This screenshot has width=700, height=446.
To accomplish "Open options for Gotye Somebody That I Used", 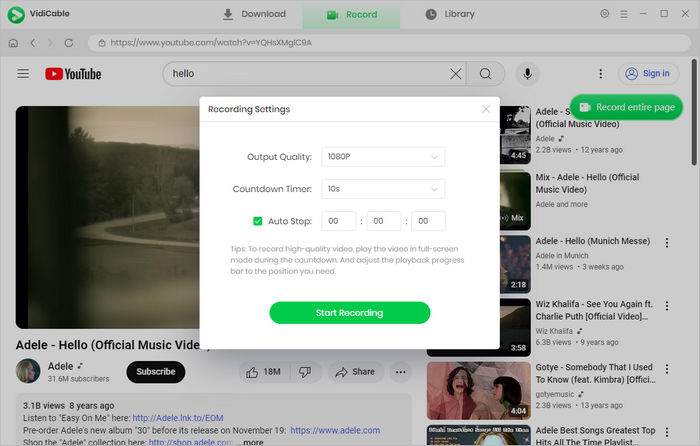I will tap(667, 369).
